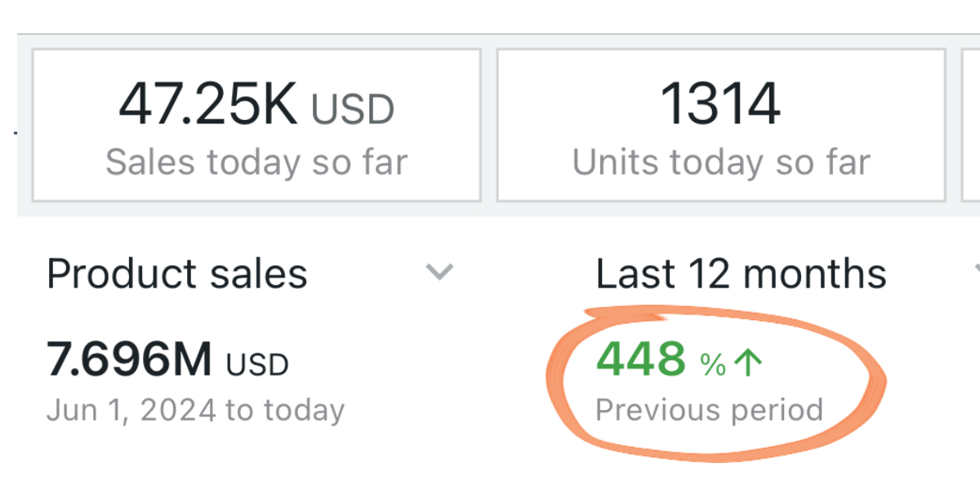Image resolution: width=980 pixels, height=490 pixels.
Task: Click the 47.25K USD sales value
Action: tap(257, 104)
